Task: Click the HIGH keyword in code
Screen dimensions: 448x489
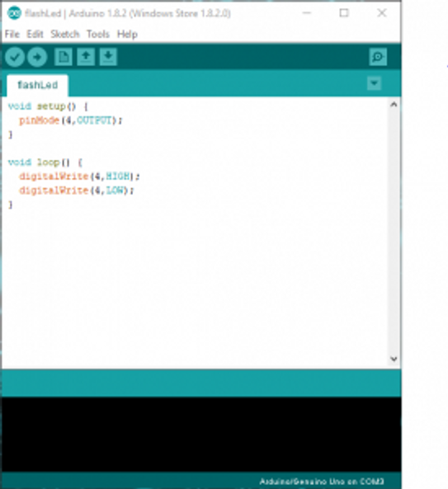Action: (118, 176)
